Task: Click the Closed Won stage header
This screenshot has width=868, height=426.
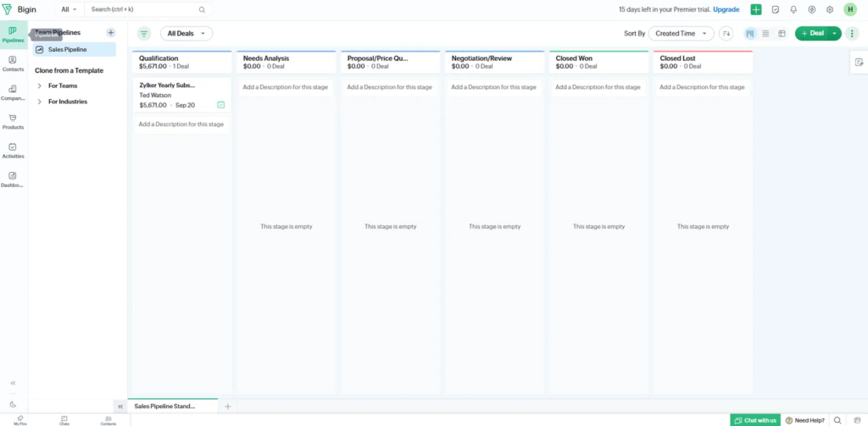Action: [598, 62]
